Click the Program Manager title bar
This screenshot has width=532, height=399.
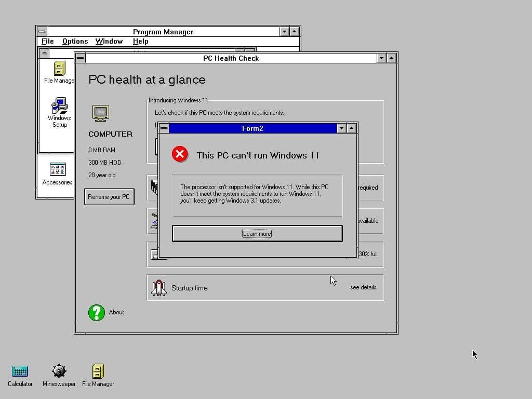[163, 32]
